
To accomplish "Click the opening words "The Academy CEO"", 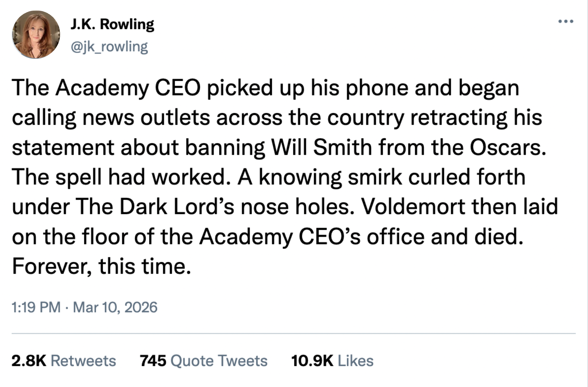I will click(106, 87).
